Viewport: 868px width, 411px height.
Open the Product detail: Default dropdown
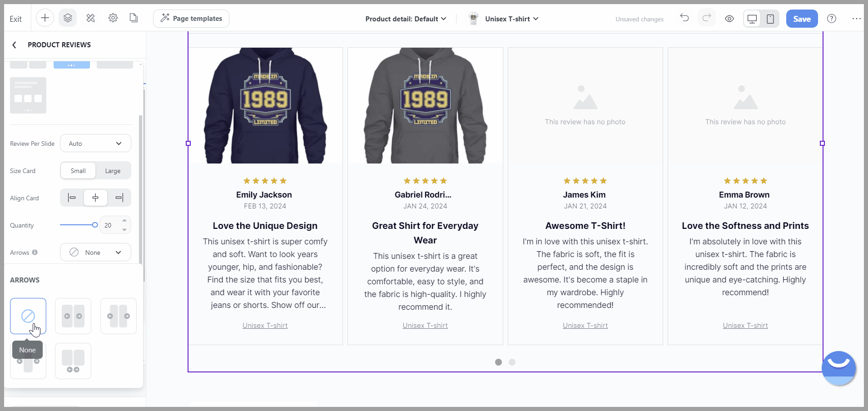click(x=406, y=19)
